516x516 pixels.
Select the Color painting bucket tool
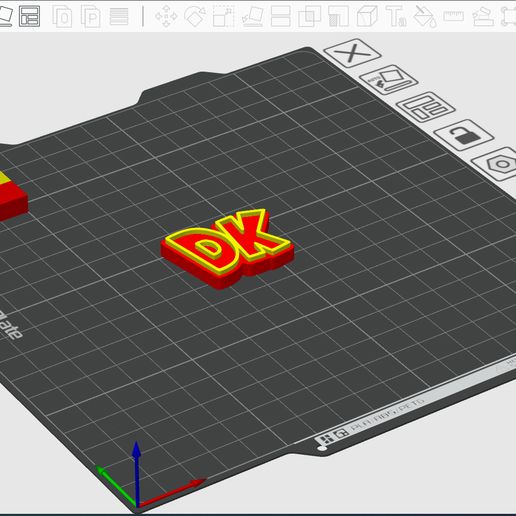tap(425, 16)
